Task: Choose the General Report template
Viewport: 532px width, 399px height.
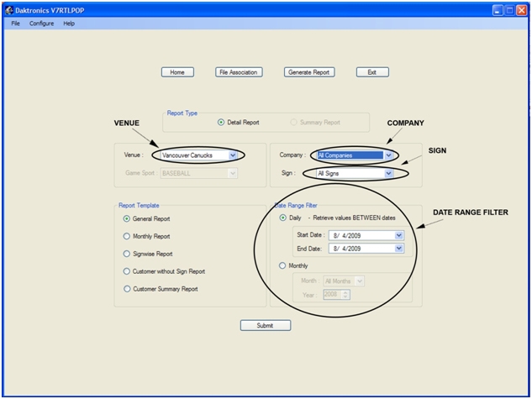Action: (127, 218)
